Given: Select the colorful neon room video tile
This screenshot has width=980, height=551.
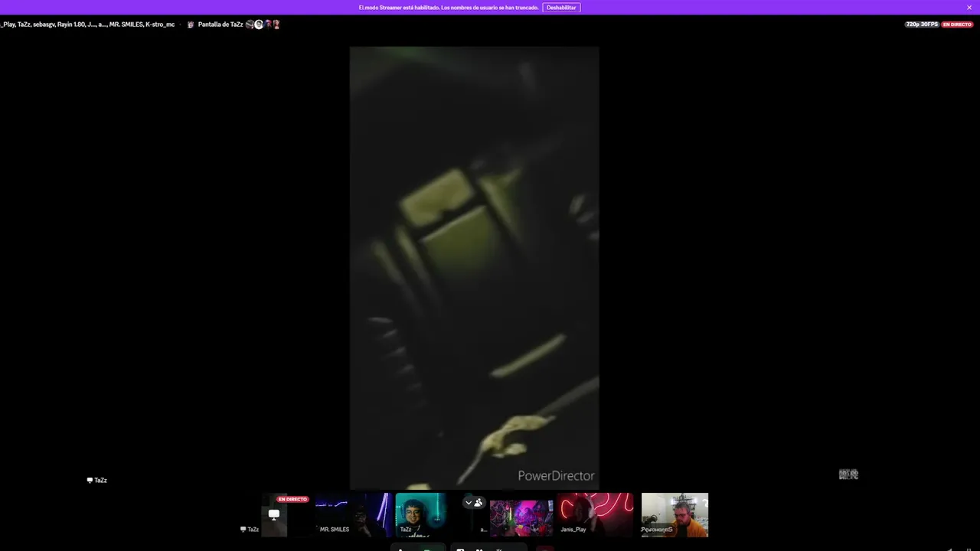Looking at the screenshot, I should click(x=521, y=518).
